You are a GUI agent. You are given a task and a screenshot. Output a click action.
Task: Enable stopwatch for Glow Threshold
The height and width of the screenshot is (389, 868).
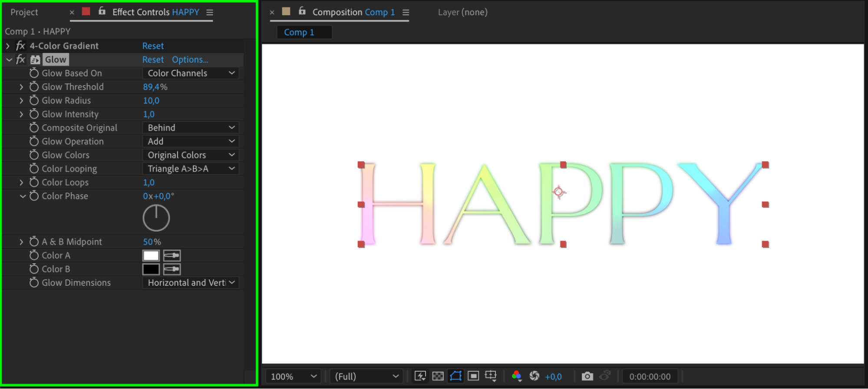coord(34,87)
